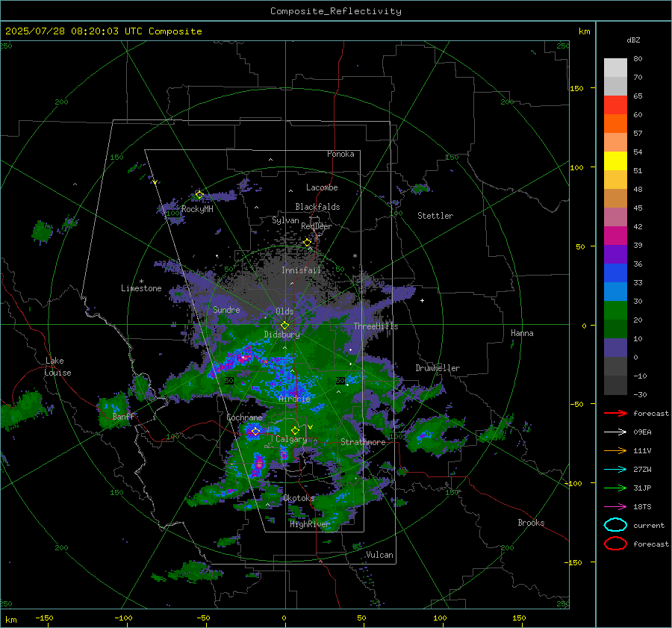Viewport: 672px width, 628px height.
Task: Select the 60 dBZ red swatch
Action: point(615,105)
